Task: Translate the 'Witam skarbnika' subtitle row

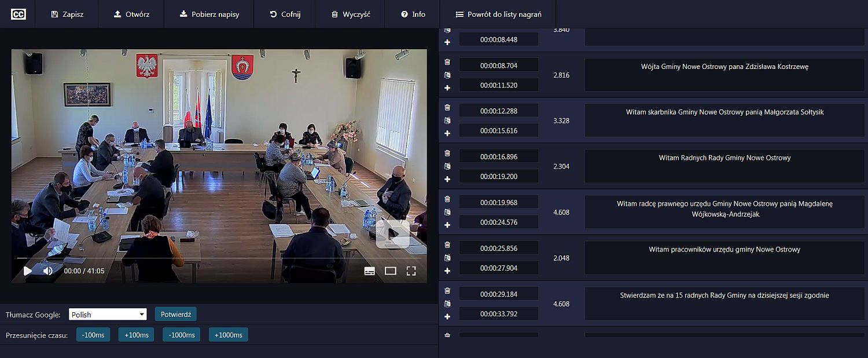Action: pyautogui.click(x=447, y=120)
